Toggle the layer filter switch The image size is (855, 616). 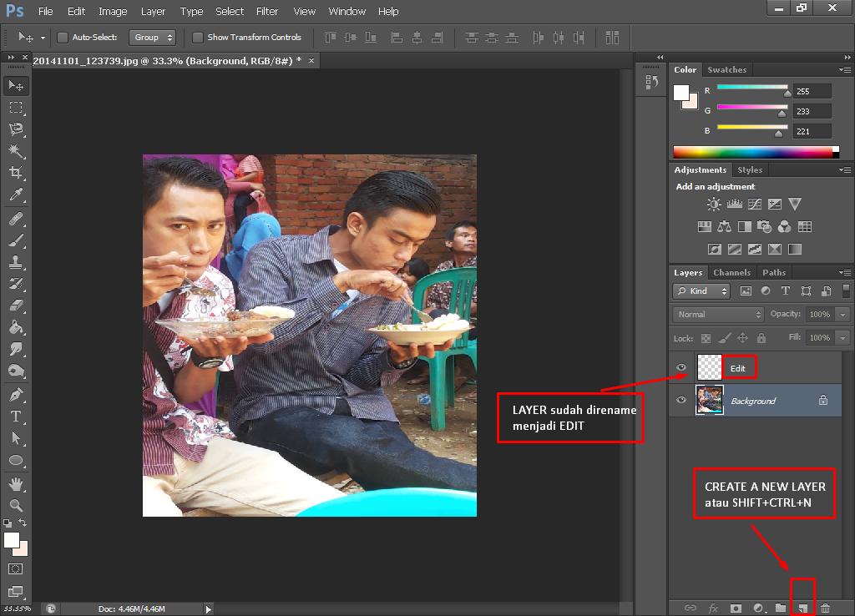coord(846,290)
